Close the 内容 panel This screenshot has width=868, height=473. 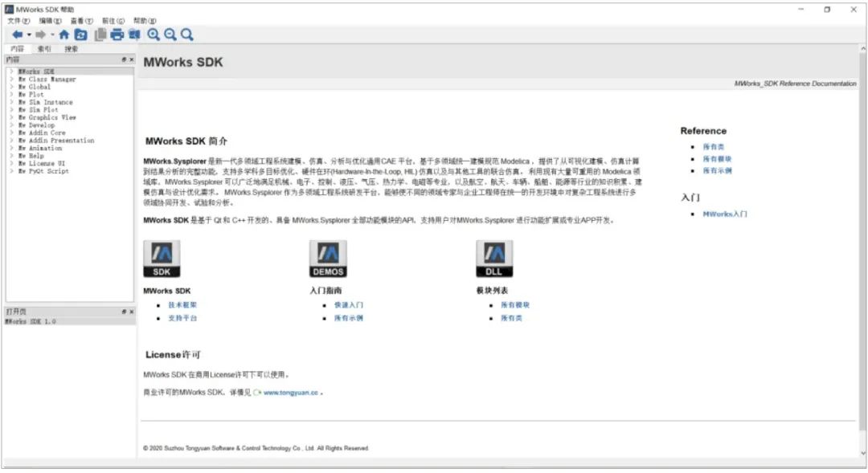132,59
